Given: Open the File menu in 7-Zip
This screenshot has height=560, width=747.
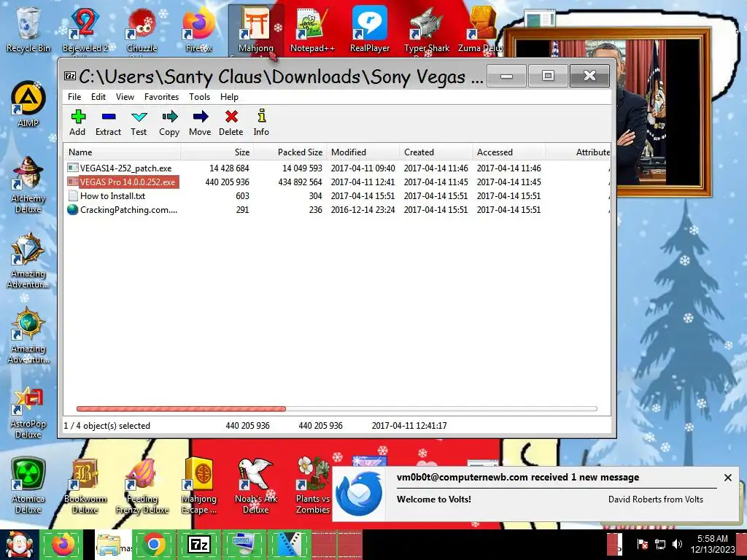Looking at the screenshot, I should point(74,97).
